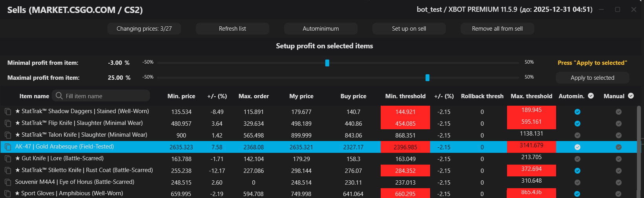Toggle Manual checkbox for Flip Knife row
The height and width of the screenshot is (198, 644).
[x=618, y=123]
